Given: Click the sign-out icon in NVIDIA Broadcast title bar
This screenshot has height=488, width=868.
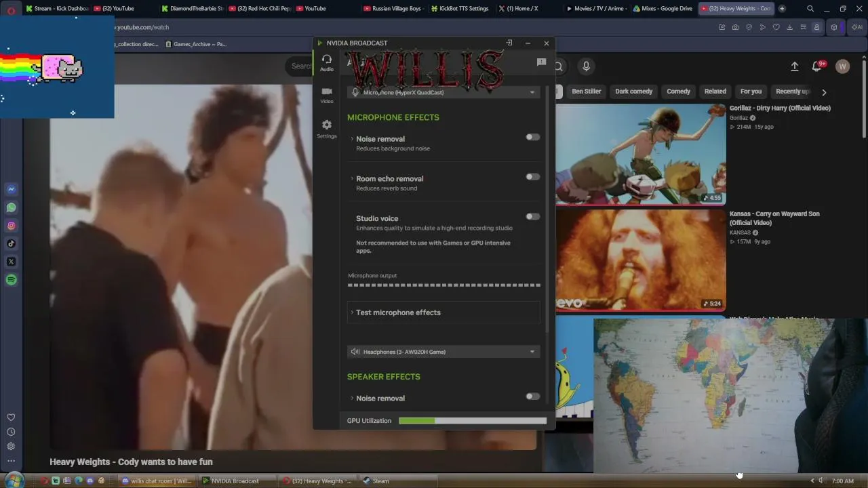Looking at the screenshot, I should [x=509, y=43].
